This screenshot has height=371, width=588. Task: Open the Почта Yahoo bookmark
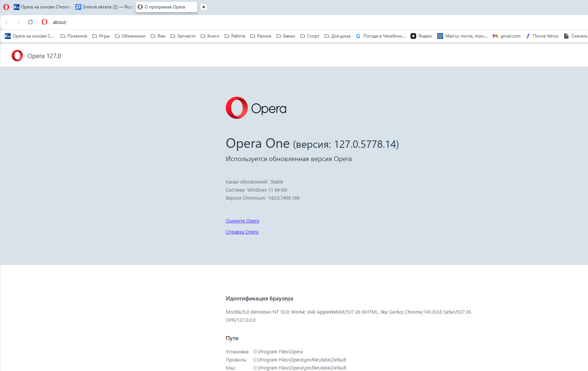pos(542,36)
